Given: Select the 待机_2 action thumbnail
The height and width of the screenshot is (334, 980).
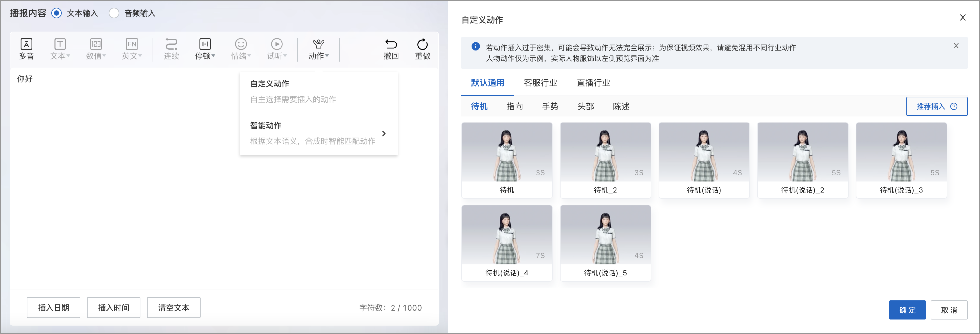Looking at the screenshot, I should (x=605, y=160).
